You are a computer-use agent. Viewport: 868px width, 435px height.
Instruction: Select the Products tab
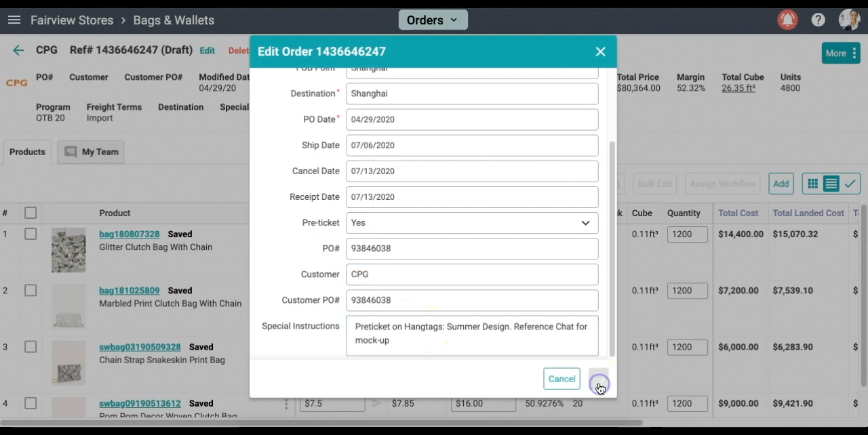click(x=27, y=152)
